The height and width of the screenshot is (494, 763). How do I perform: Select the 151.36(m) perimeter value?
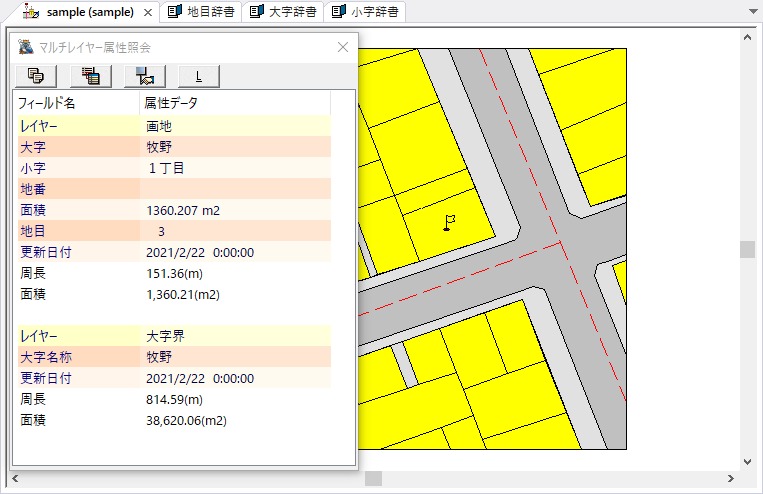click(174, 274)
